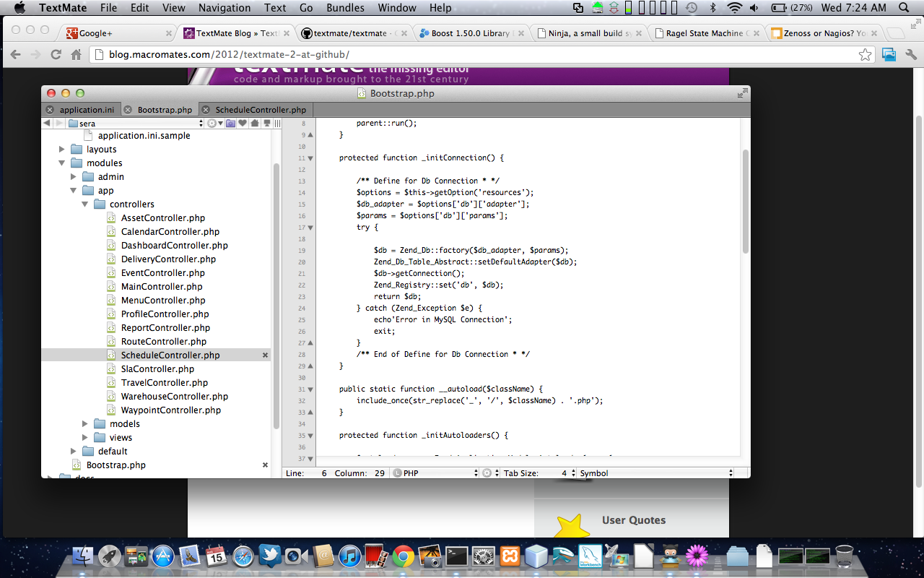Expand the models folder

(x=85, y=424)
